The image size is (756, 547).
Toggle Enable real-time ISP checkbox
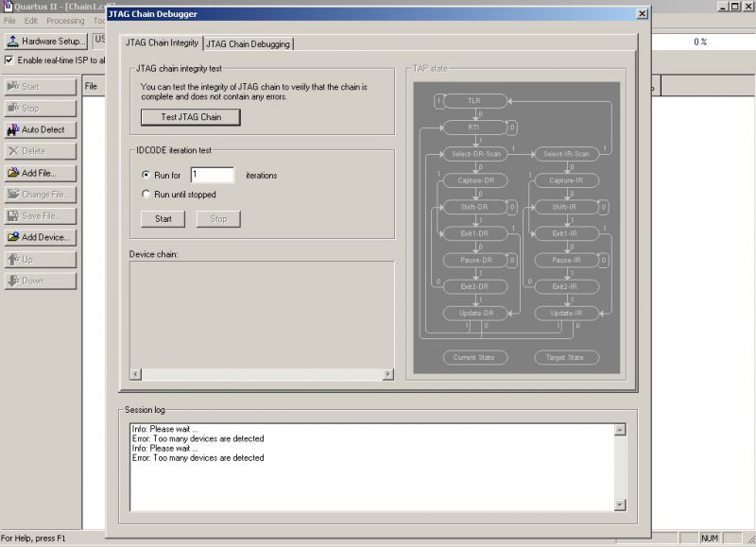9,60
